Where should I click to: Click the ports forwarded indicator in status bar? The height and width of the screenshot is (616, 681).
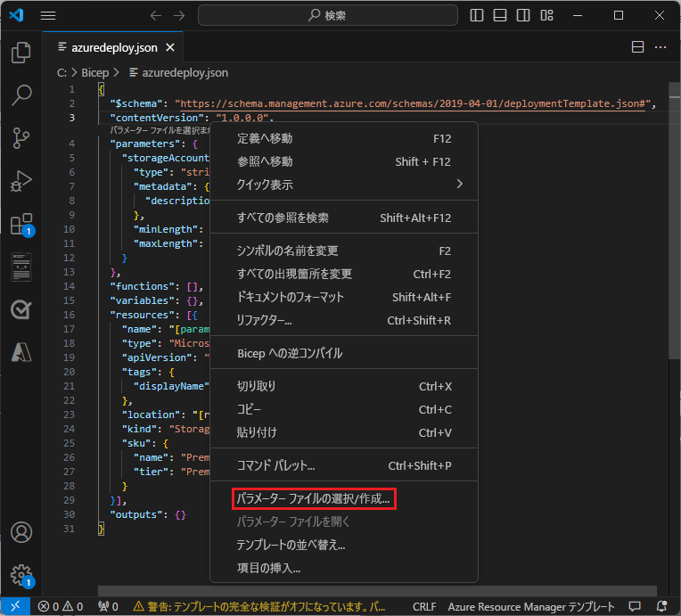(x=108, y=606)
